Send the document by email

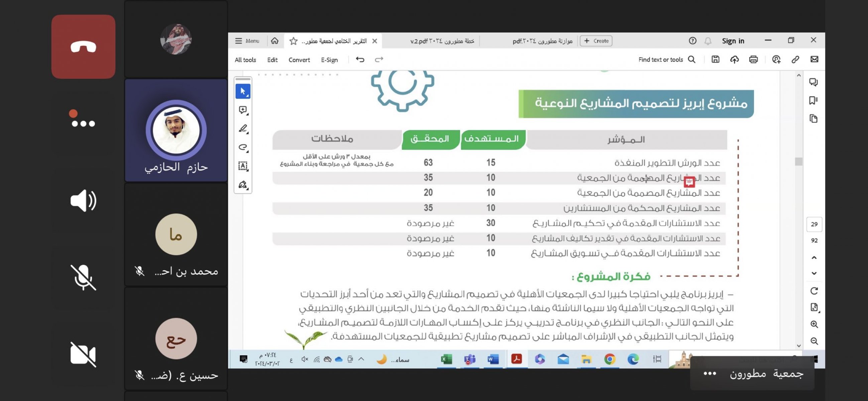click(x=814, y=59)
